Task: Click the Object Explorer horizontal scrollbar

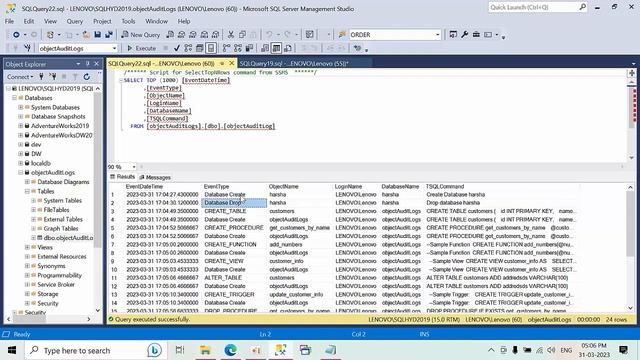Action: 49,319
